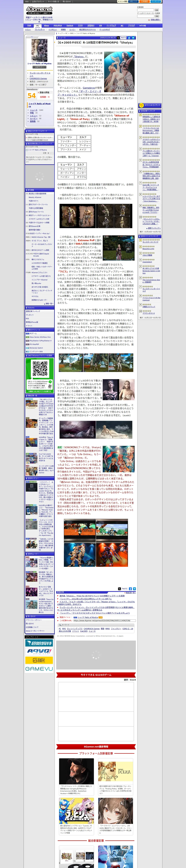The height and width of the screenshot is (868, 186).
Task: Click the Hatena bookmark icon in the header
Action: point(133,38)
